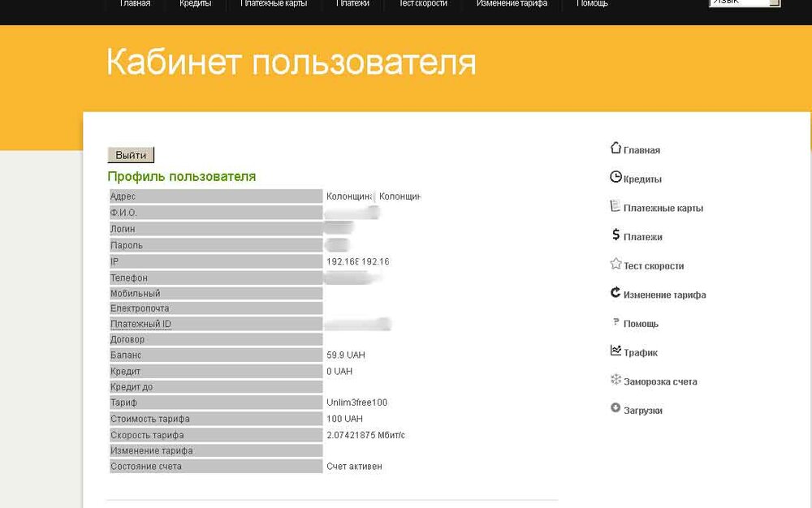The height and width of the screenshot is (508, 812).
Task: Open the Платежные карты sidebar link
Action: click(x=663, y=209)
